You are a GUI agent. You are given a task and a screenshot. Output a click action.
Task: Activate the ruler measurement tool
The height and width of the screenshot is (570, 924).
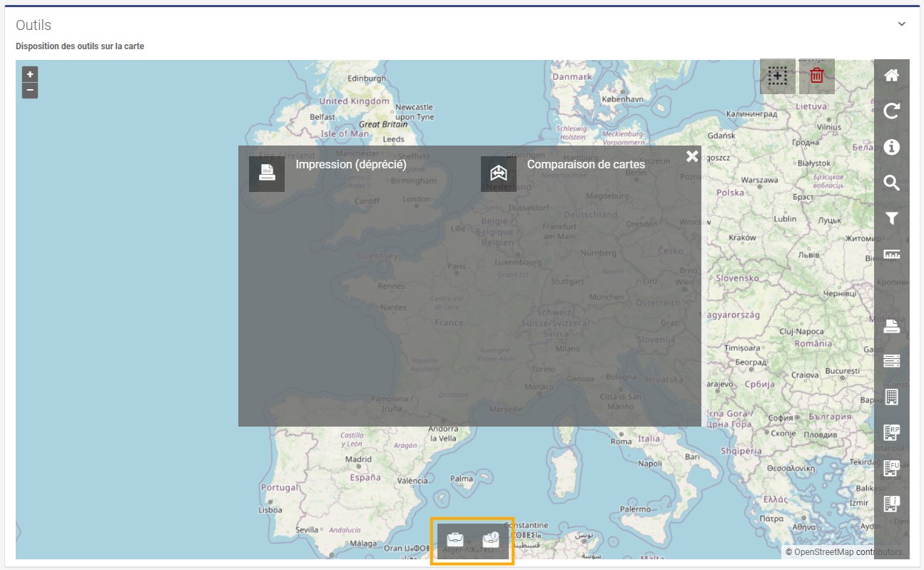[891, 254]
